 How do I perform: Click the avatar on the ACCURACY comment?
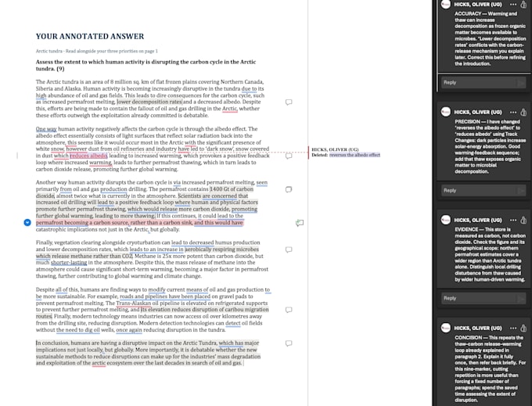446,4
